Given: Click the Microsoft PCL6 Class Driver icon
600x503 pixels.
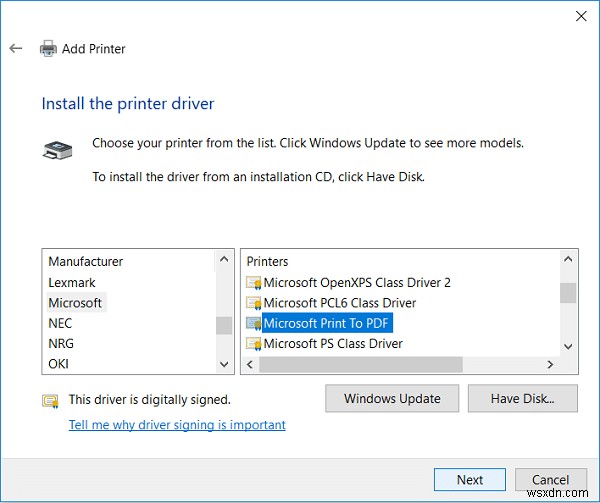Looking at the screenshot, I should click(x=253, y=303).
